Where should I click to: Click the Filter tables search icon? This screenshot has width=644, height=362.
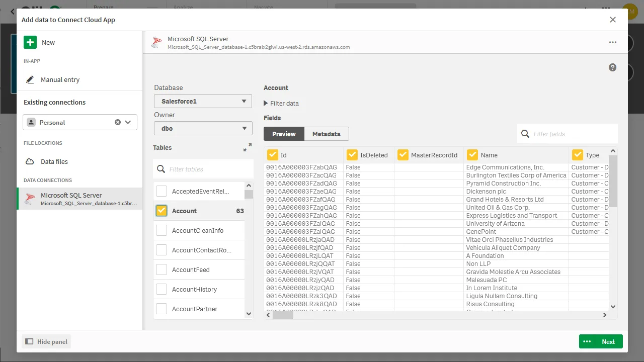pyautogui.click(x=161, y=169)
